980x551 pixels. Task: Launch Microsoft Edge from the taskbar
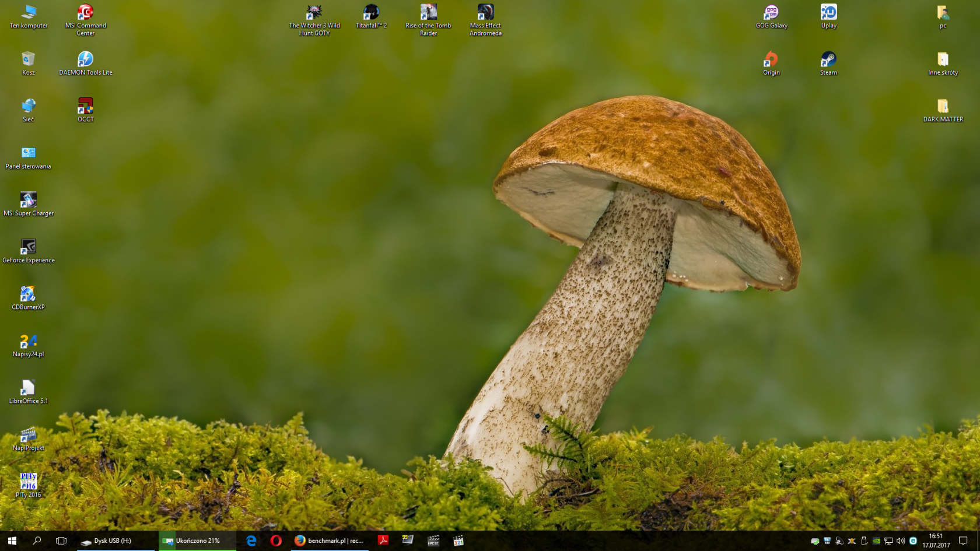click(x=251, y=541)
